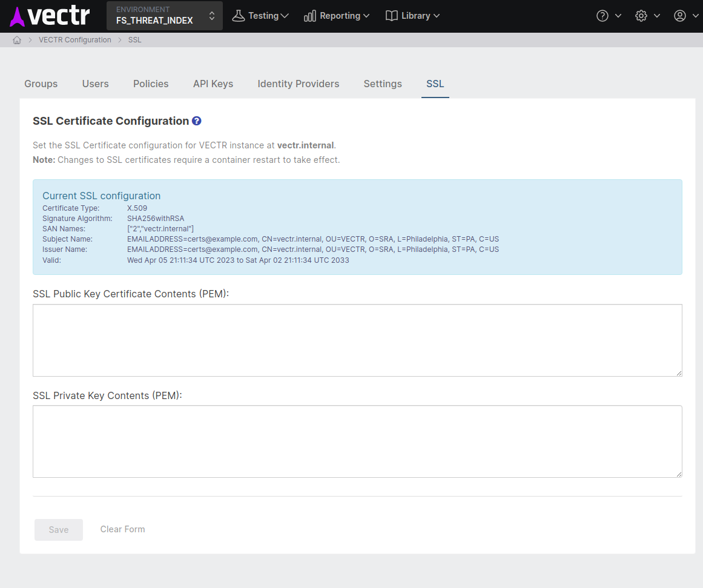Switch to the Identity Providers tab

(x=298, y=84)
